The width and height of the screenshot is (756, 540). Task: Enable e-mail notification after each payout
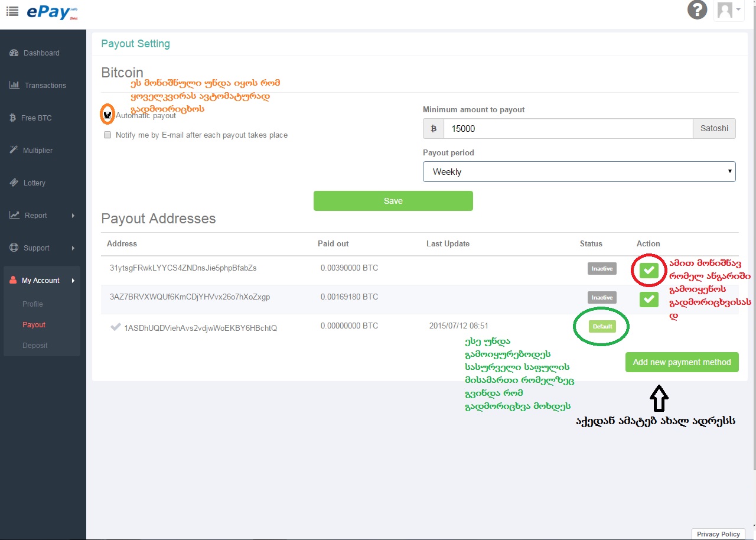coord(107,135)
